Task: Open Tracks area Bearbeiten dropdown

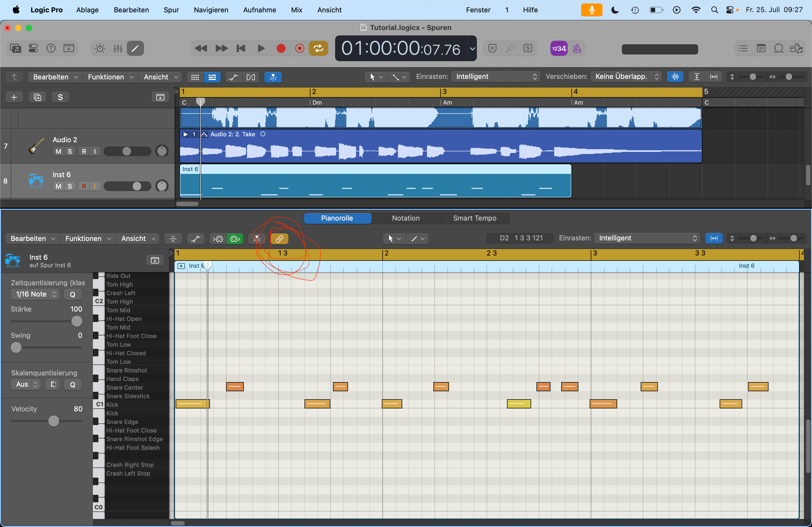Action: [x=55, y=77]
